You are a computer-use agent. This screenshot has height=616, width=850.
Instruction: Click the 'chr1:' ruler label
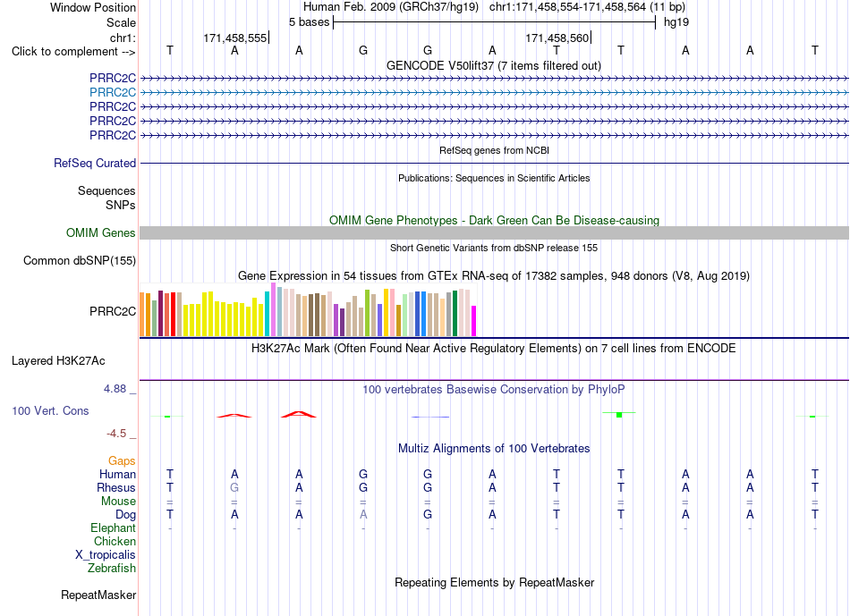coord(123,38)
